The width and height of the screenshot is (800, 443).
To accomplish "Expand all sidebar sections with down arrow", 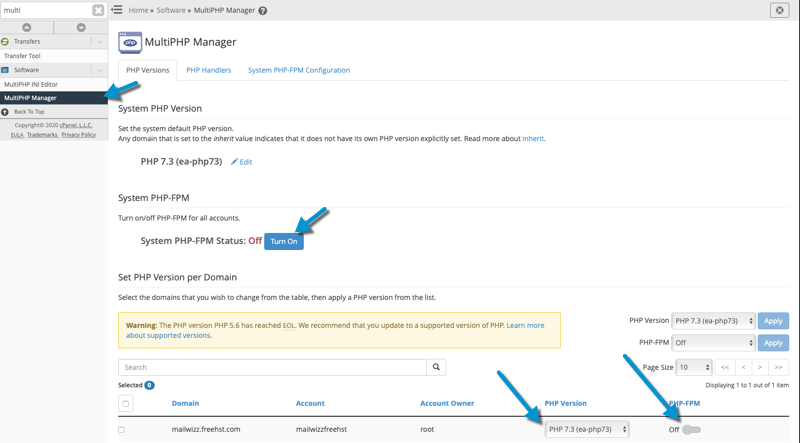I will pos(81,28).
